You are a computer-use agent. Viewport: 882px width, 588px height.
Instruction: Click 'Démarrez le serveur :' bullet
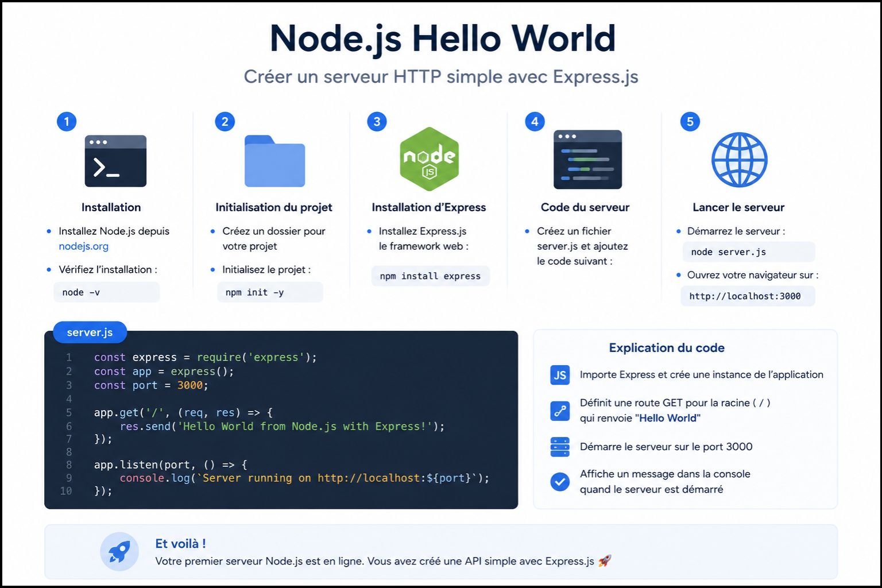(x=736, y=231)
